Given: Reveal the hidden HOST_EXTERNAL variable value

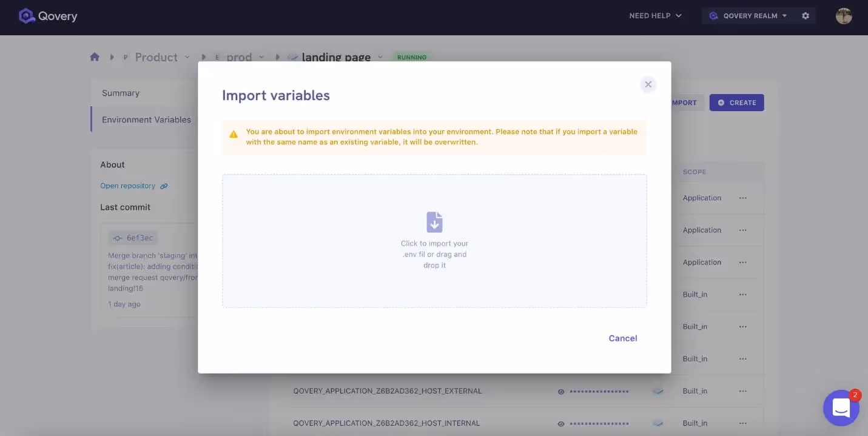Looking at the screenshot, I should tap(560, 391).
